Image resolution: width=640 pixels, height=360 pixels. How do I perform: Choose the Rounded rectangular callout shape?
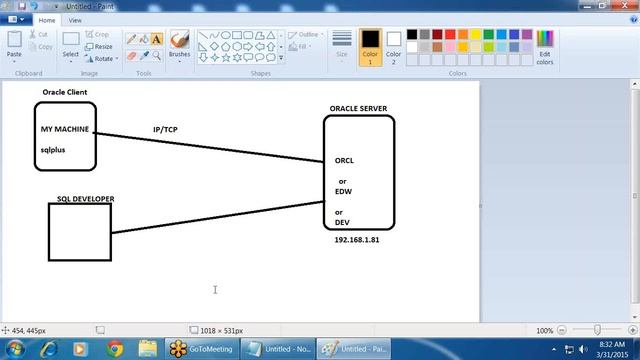click(x=248, y=58)
